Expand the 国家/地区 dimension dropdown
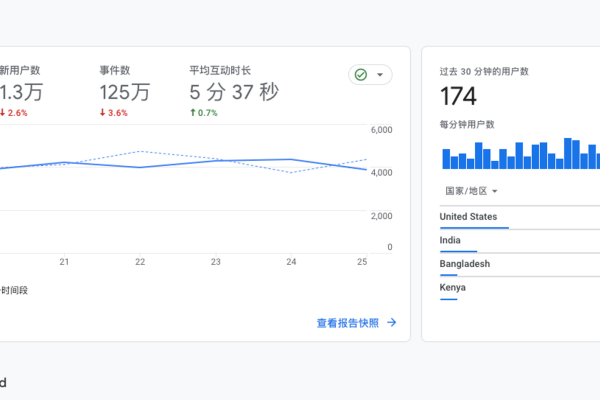Screen dimensions: 600x400 (471, 191)
